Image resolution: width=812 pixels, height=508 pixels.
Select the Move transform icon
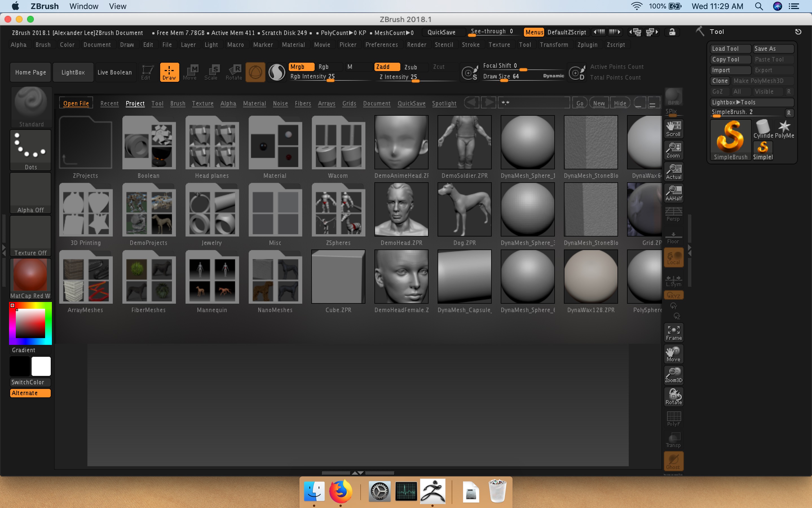coord(190,72)
